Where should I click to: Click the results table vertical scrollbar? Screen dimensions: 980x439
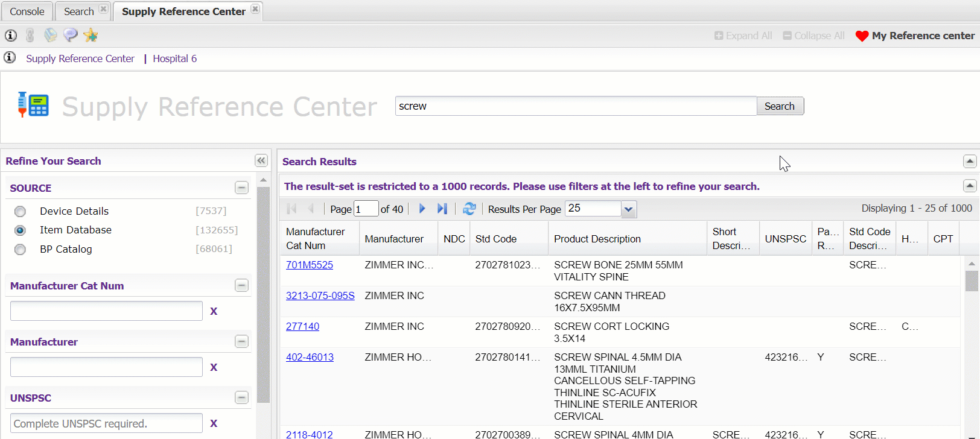971,350
